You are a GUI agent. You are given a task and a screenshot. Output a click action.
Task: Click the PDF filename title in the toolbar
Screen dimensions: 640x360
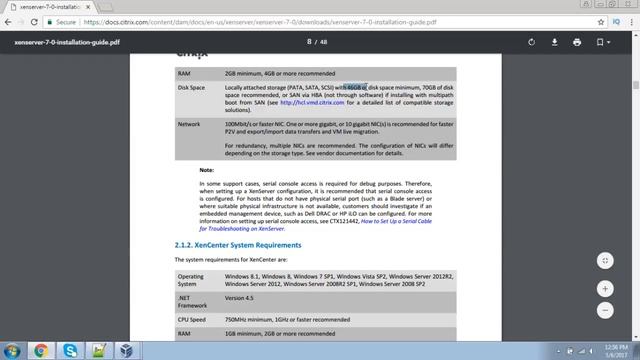[x=67, y=42]
